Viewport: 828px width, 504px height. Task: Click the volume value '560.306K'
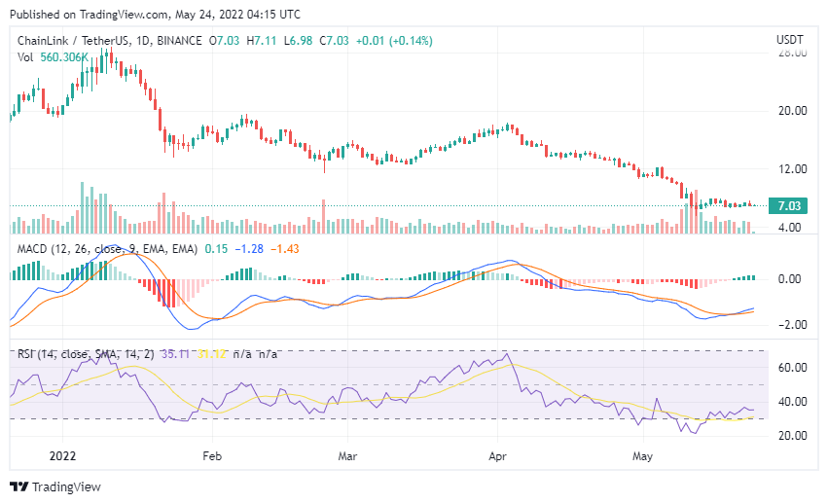tap(64, 57)
